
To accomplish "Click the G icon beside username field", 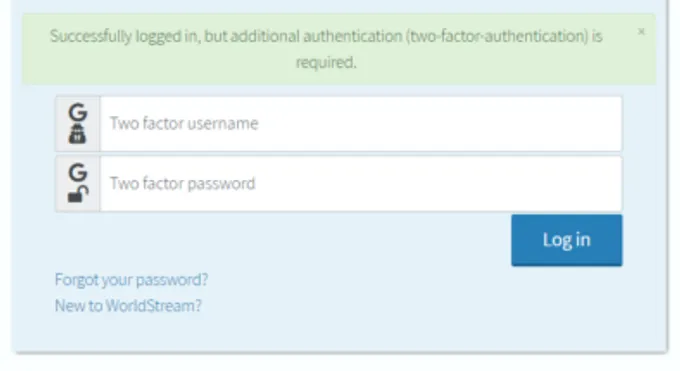I will point(78,112).
